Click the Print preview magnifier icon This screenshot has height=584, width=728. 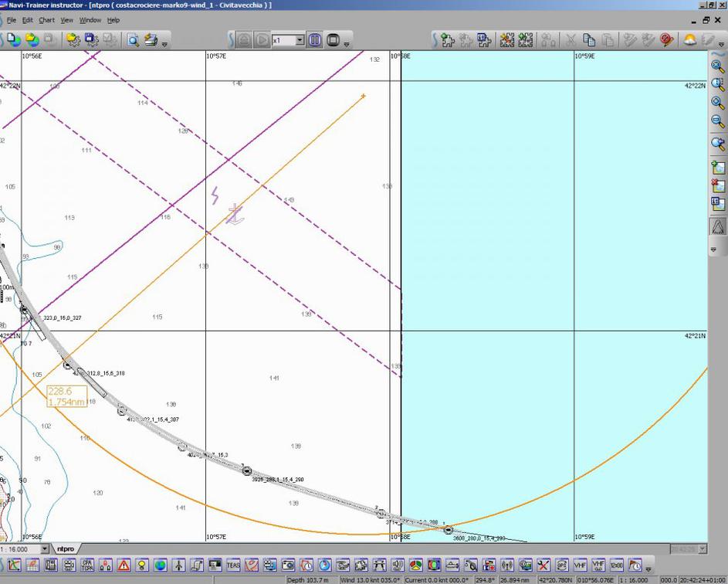pos(133,39)
